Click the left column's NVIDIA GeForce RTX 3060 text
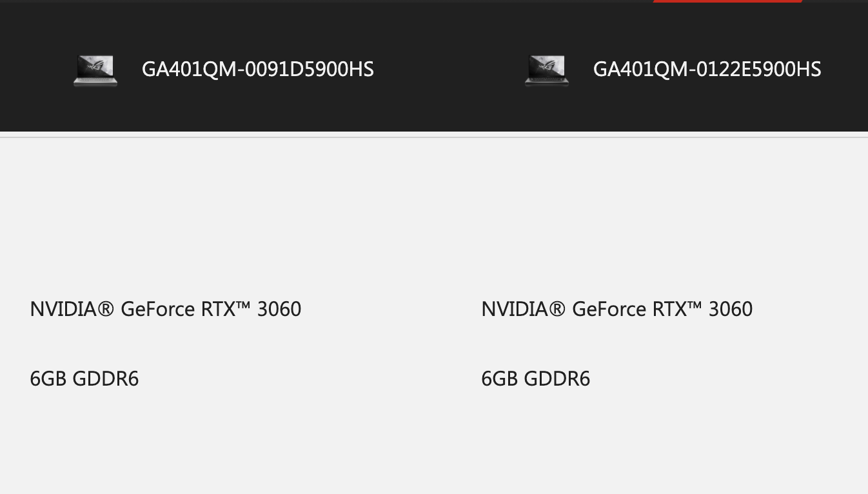 (165, 310)
